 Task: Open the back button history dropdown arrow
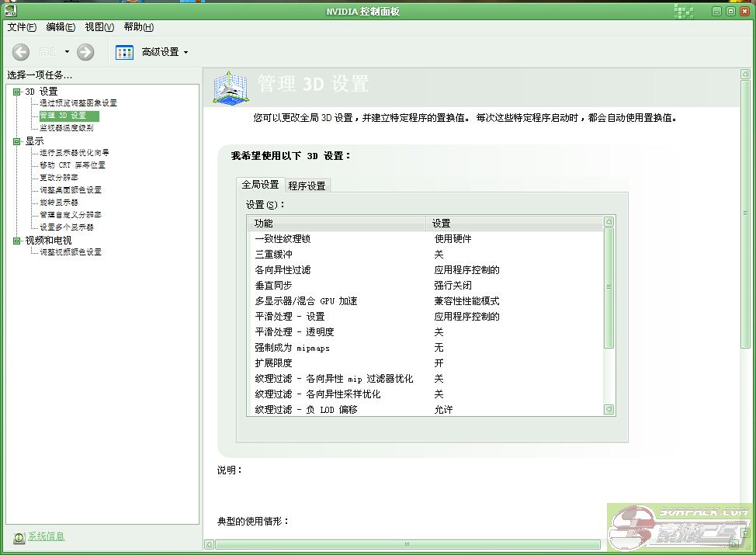[x=67, y=52]
